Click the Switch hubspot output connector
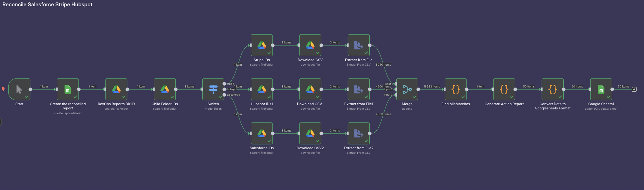 [x=224, y=89]
